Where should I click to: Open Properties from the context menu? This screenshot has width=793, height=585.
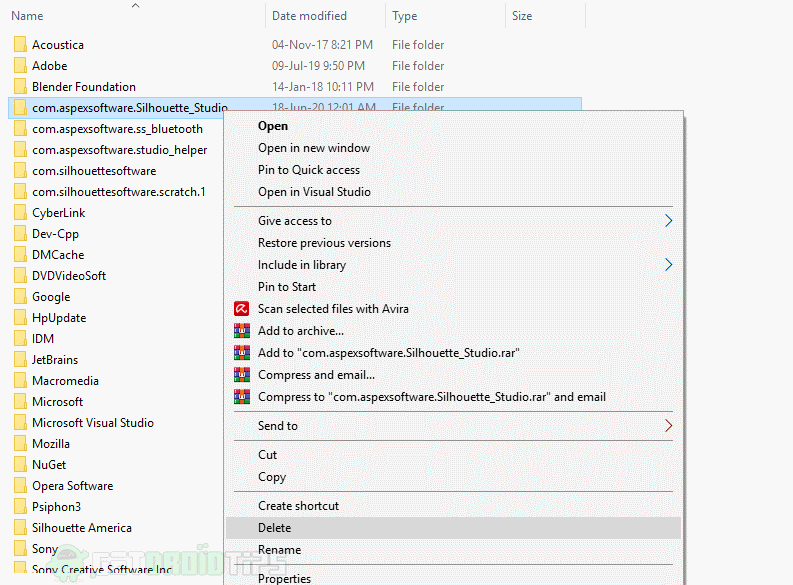[284, 578]
